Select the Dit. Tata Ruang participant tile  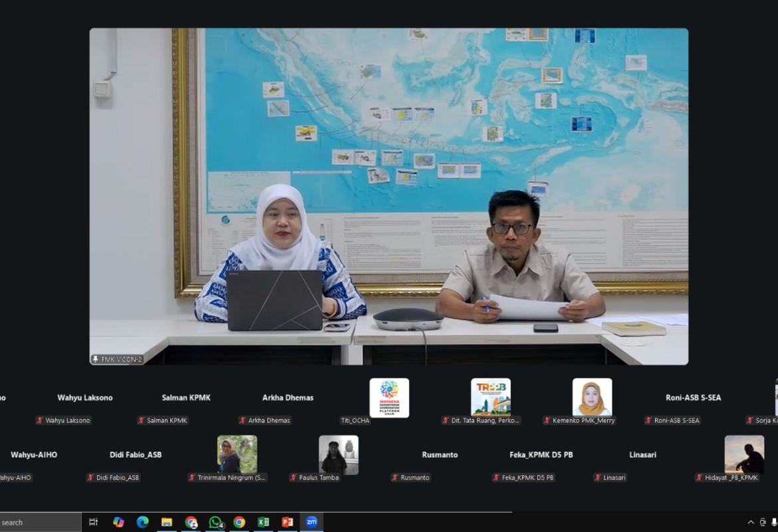tap(491, 398)
